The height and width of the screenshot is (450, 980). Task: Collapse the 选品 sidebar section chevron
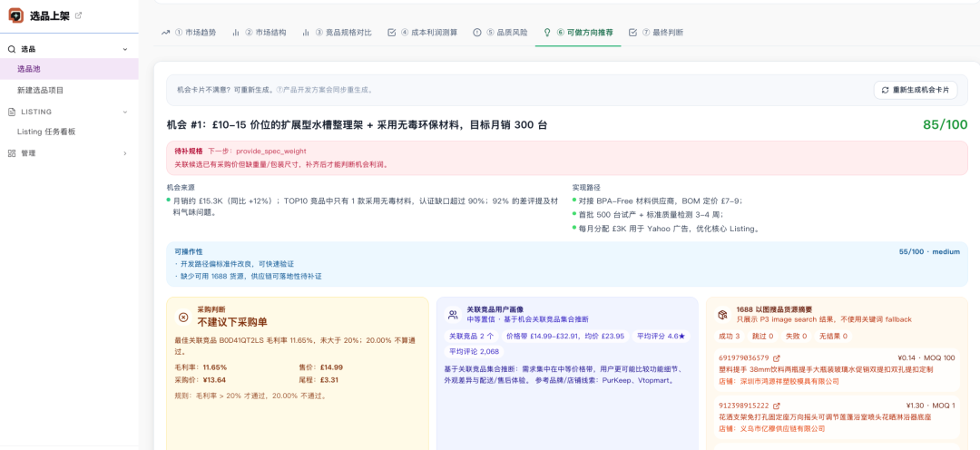coord(125,49)
